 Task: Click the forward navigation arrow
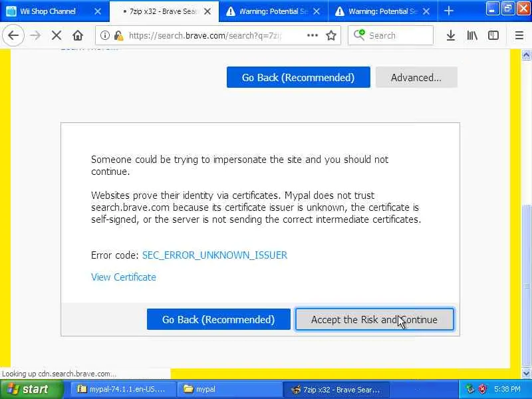[x=35, y=35]
